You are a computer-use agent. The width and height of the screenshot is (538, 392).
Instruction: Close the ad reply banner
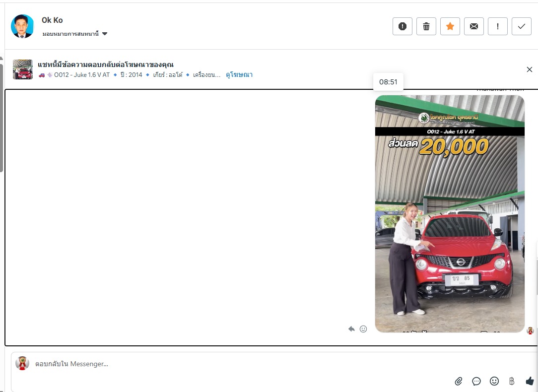pos(530,69)
